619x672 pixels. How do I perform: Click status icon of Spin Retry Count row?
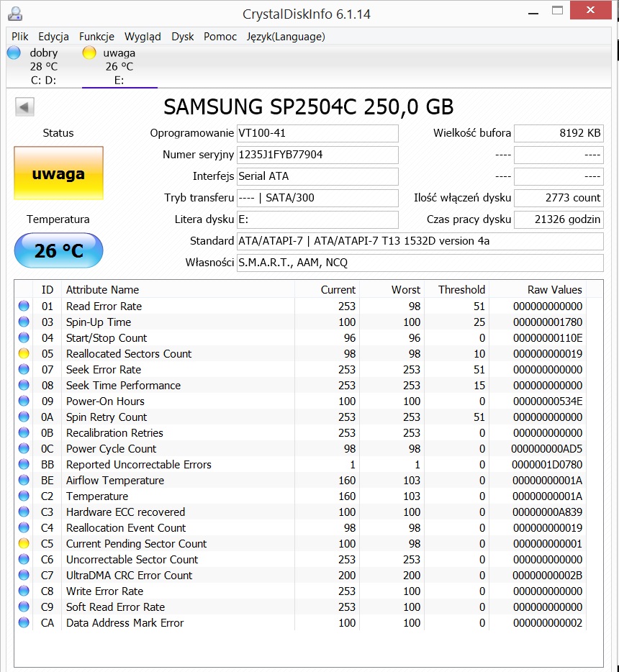point(24,417)
